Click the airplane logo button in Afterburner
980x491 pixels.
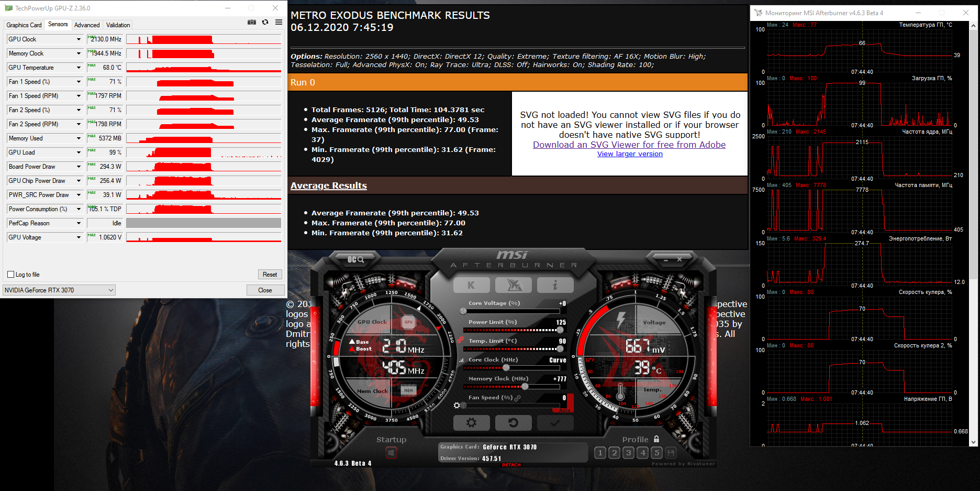click(x=513, y=285)
